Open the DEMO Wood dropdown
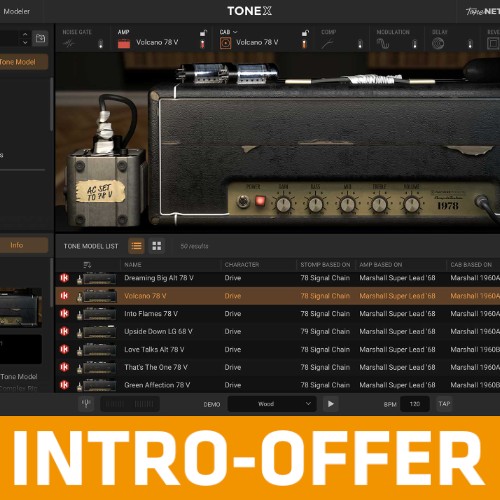The image size is (500, 500). click(272, 404)
